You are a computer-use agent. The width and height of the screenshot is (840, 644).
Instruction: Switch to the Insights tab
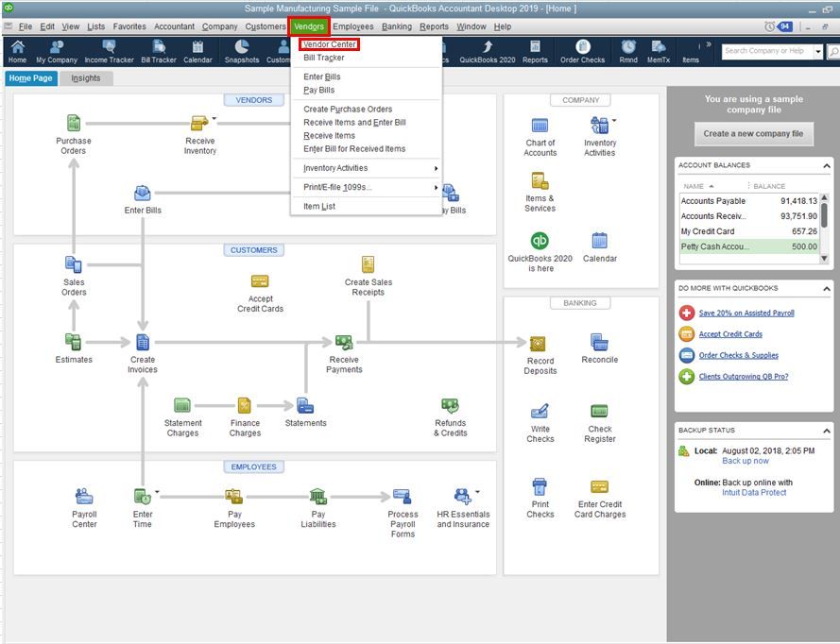point(86,78)
